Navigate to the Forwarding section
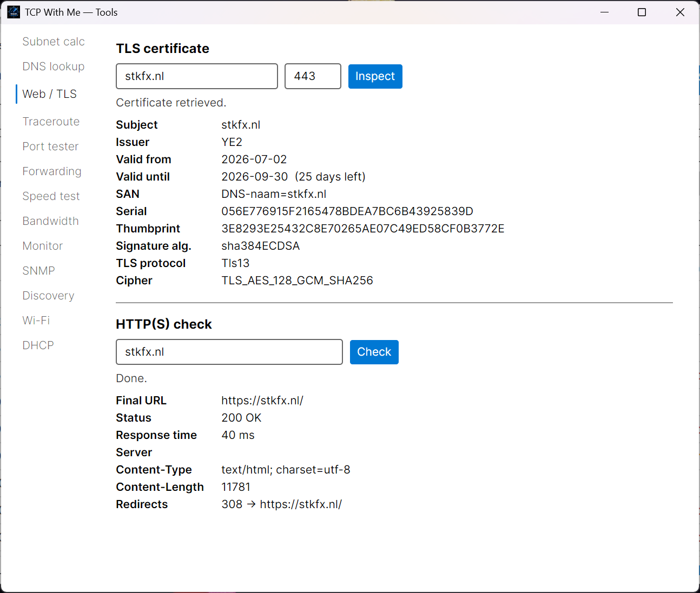The image size is (700, 593). point(52,171)
